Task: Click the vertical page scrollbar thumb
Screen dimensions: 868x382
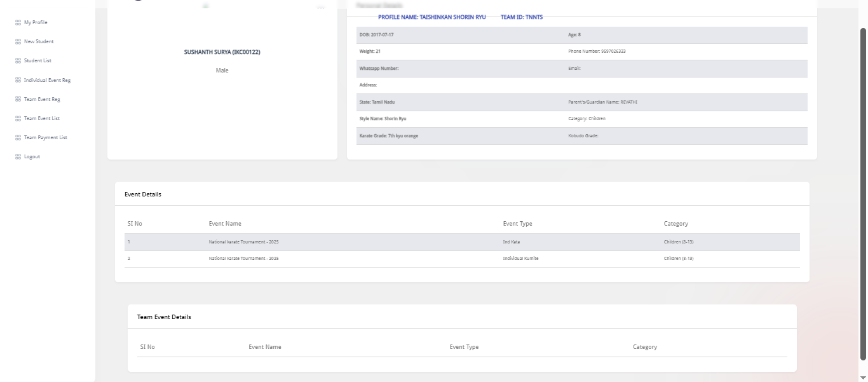Action: click(863, 191)
